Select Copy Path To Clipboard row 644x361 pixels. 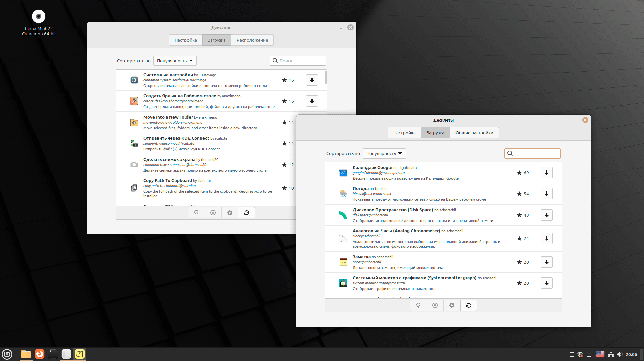pyautogui.click(x=206, y=188)
